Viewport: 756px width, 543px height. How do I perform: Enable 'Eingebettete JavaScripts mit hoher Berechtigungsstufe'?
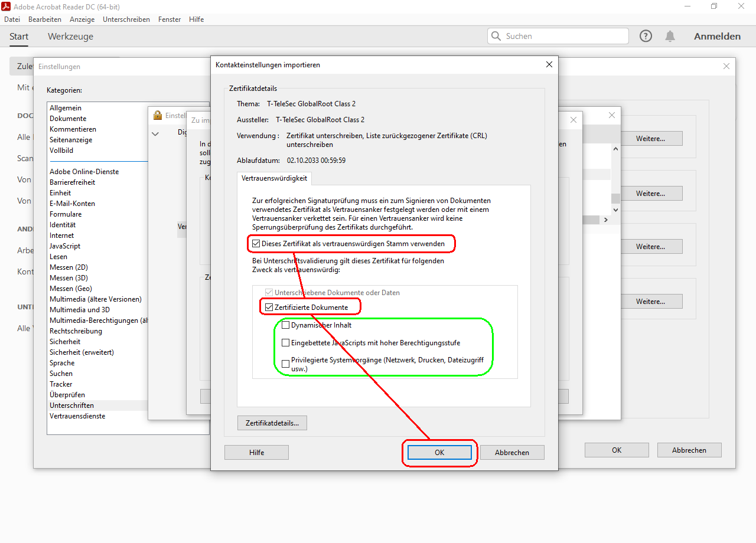pos(286,343)
